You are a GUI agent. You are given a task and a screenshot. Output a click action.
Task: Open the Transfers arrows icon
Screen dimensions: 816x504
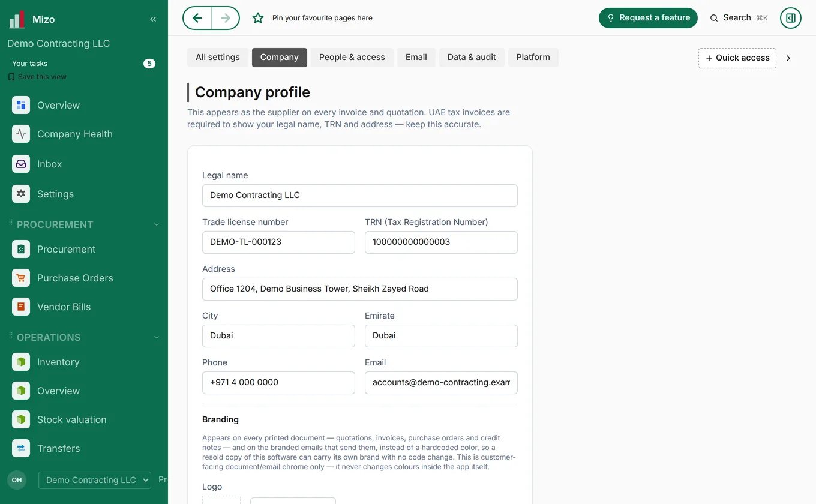21,448
